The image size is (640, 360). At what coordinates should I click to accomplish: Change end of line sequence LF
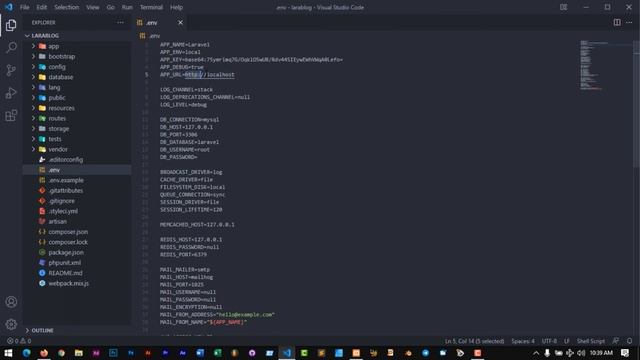click(567, 341)
